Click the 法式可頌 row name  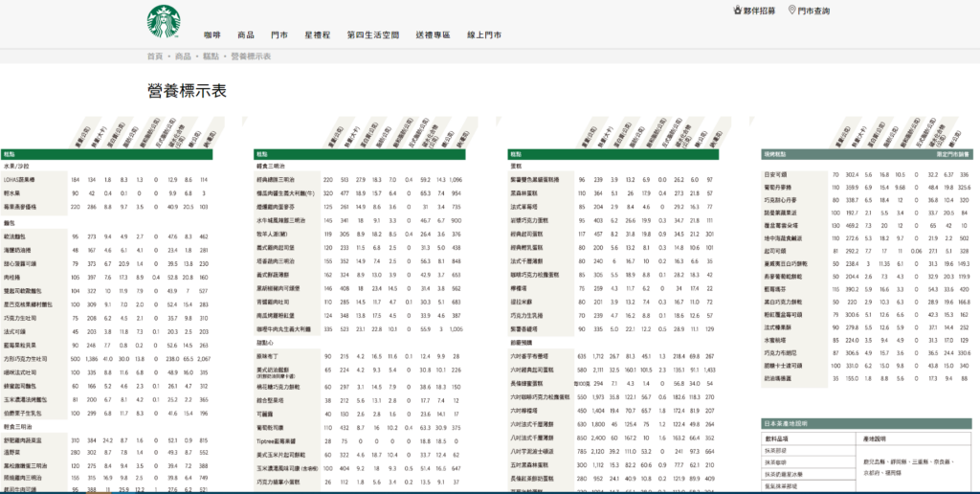click(x=16, y=331)
